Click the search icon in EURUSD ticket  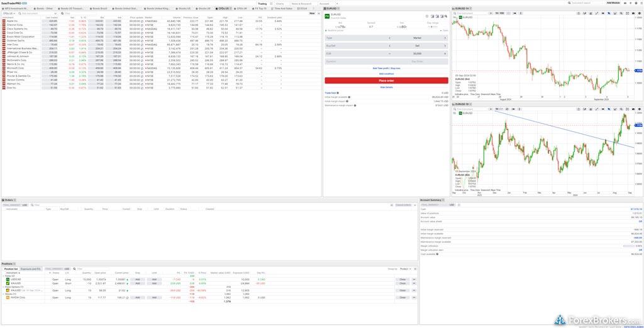(446, 16)
